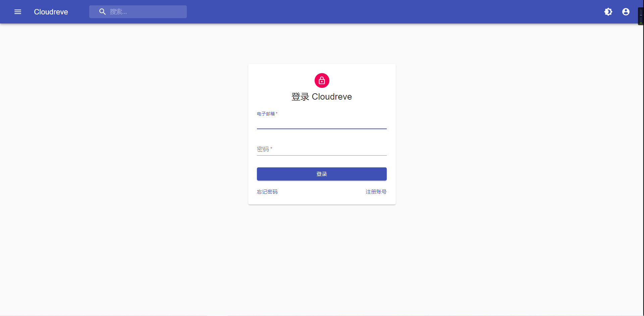Viewport: 644px width, 316px height.
Task: Click the Cloudreve title in header
Action: click(x=51, y=12)
